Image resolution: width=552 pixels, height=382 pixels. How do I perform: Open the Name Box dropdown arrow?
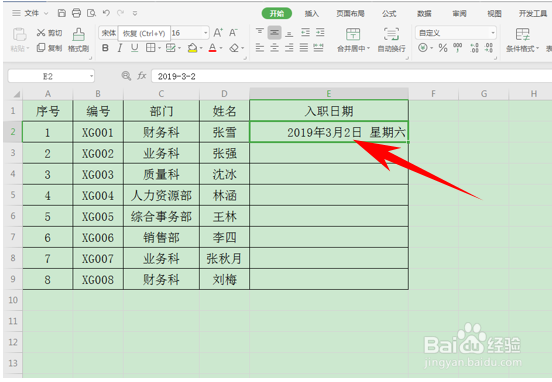coord(91,76)
